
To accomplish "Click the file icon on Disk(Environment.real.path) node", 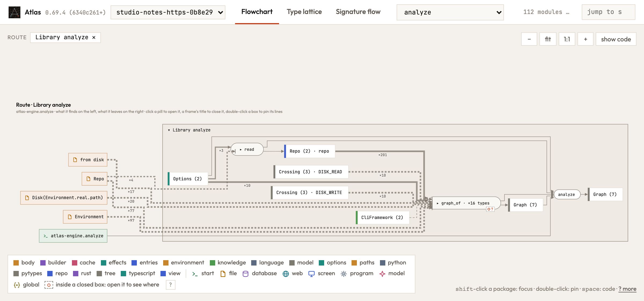I will coord(27,198).
